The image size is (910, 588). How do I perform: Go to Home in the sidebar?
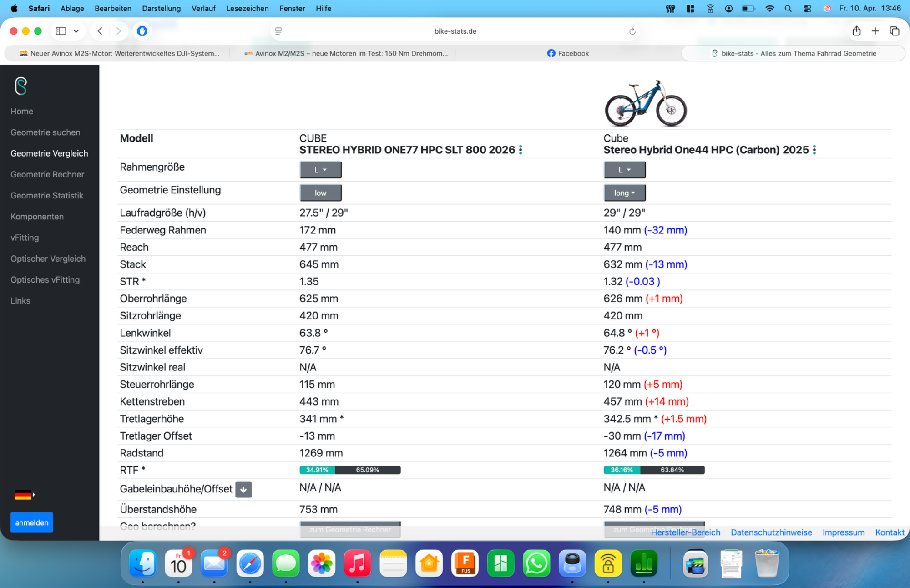22,112
